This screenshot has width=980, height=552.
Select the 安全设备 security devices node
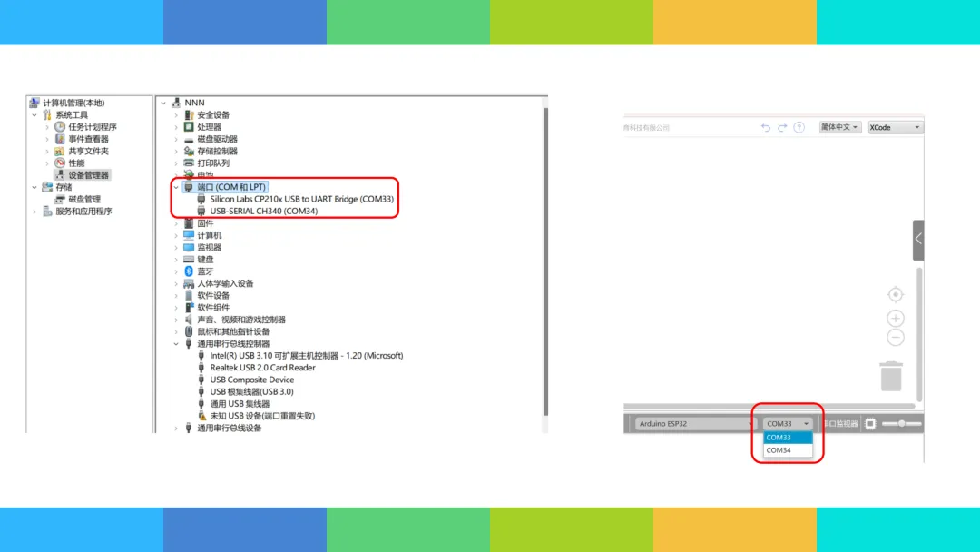[x=213, y=115]
